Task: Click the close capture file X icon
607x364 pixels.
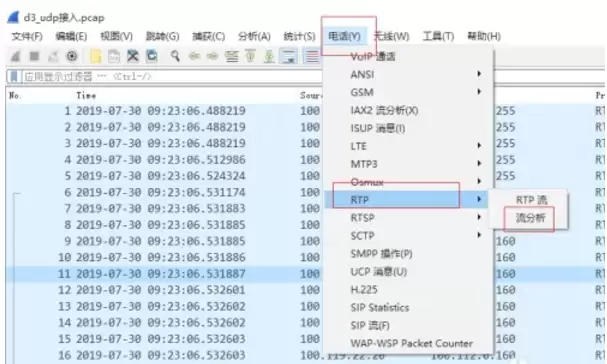Action: [x=133, y=57]
